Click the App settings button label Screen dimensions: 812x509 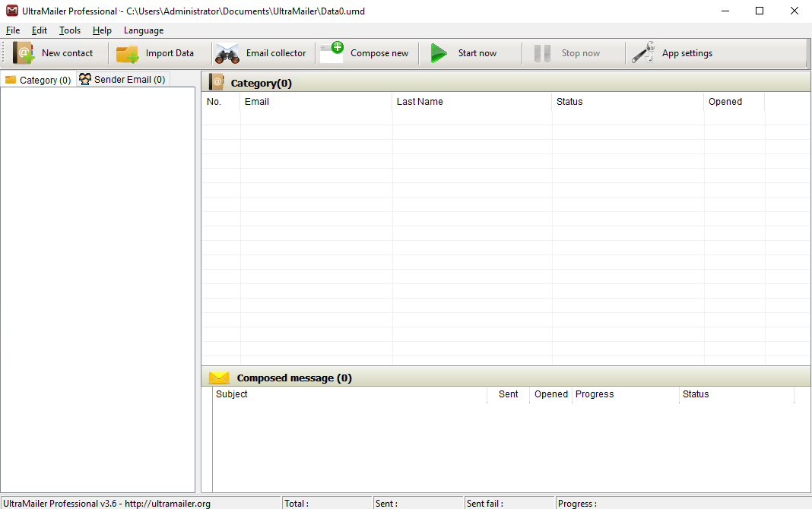pyautogui.click(x=687, y=53)
